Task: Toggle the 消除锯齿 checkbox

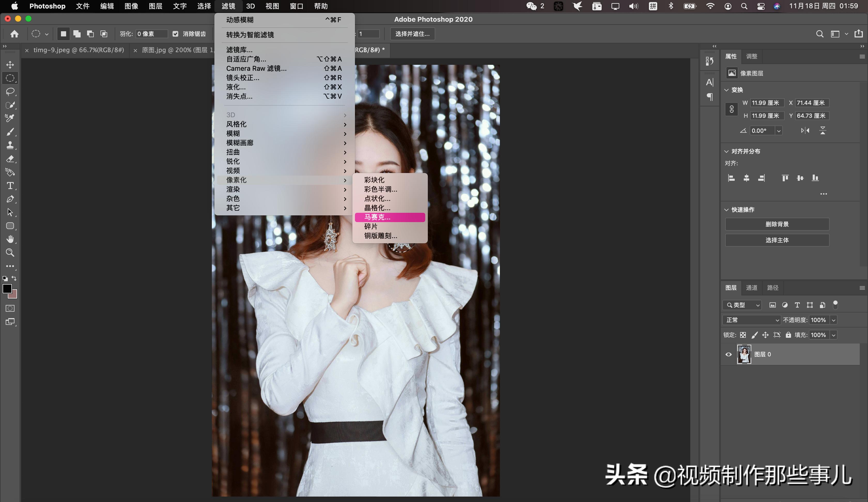Action: pyautogui.click(x=175, y=34)
